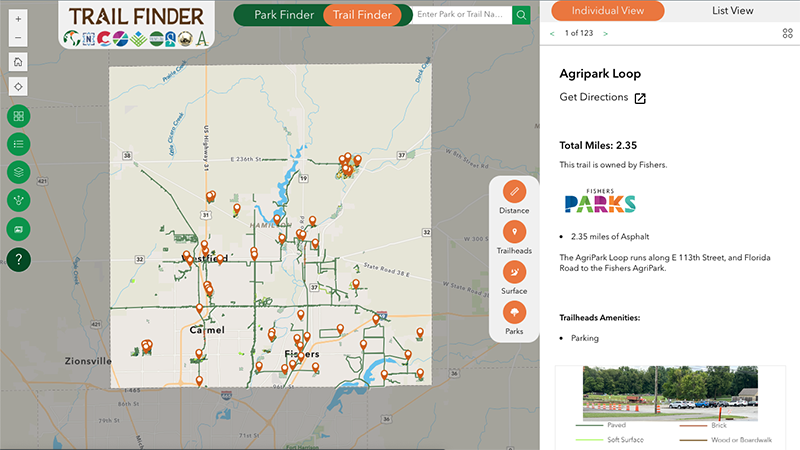Click the 'Parking' amenity item
Viewport: 800px width, 450px height.
pos(585,338)
